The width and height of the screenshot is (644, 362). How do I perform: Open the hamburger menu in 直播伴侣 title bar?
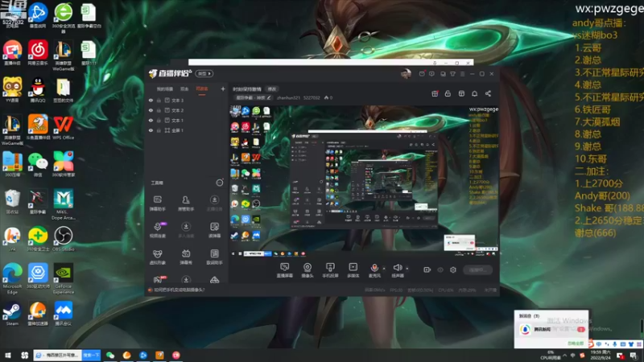pos(462,74)
